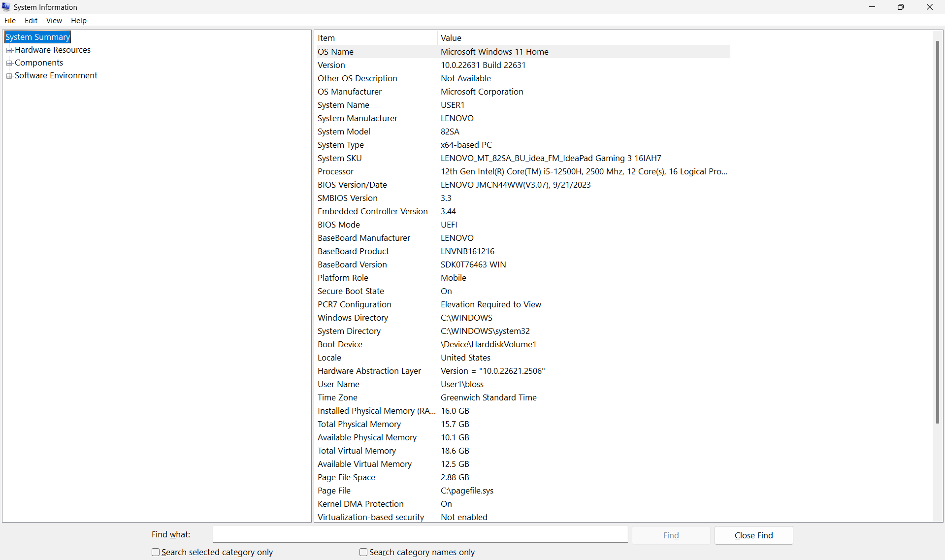Click the Find button

point(671,535)
